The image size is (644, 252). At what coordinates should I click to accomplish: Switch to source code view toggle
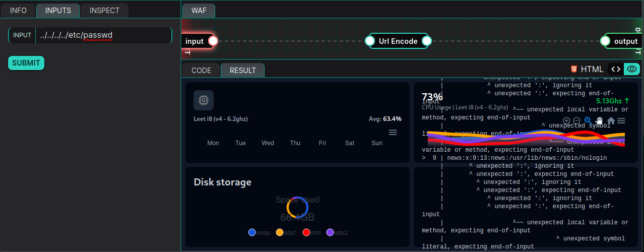tap(615, 69)
